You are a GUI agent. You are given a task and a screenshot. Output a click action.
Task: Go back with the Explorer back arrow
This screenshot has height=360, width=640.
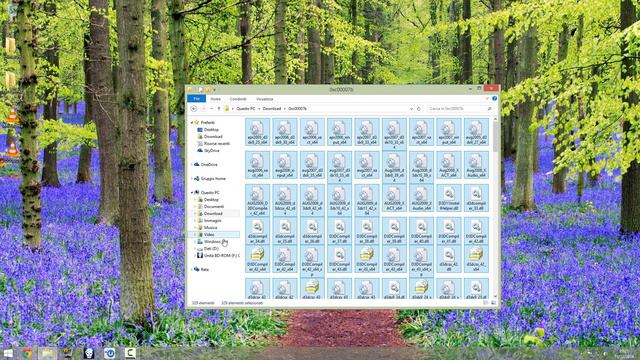click(194, 109)
